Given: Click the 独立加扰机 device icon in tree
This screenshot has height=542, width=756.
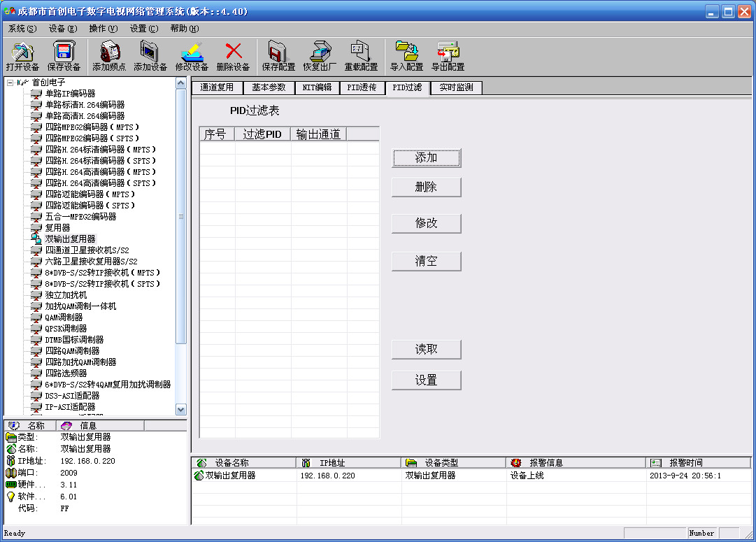Looking at the screenshot, I should [36, 295].
